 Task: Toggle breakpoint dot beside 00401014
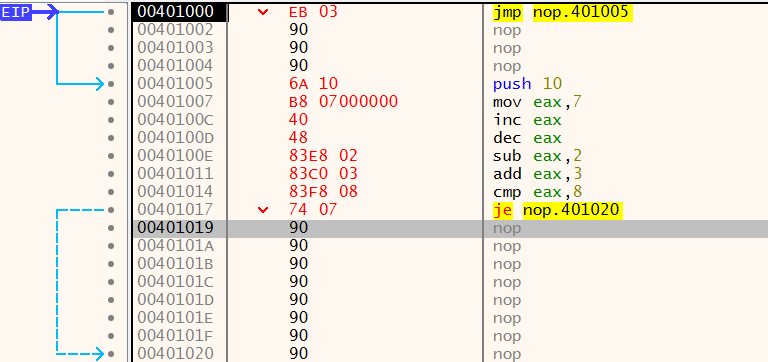pyautogui.click(x=111, y=192)
